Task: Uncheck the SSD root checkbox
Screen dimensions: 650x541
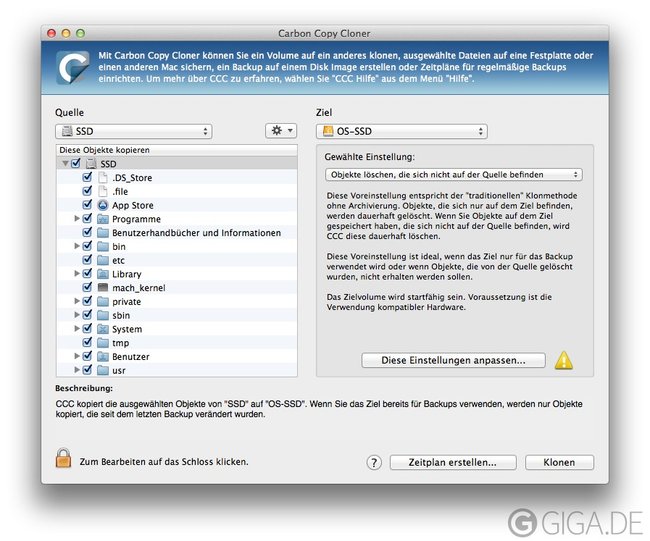Action: tap(76, 163)
